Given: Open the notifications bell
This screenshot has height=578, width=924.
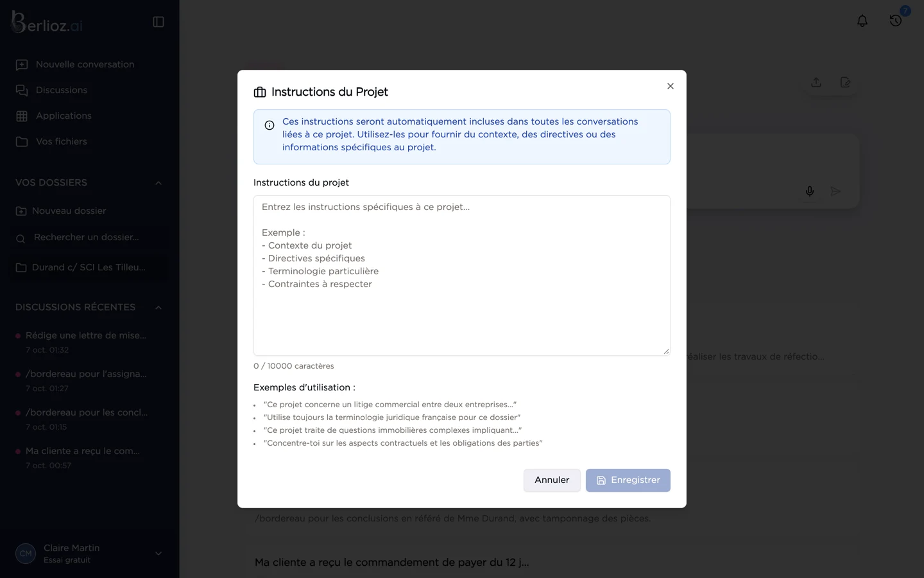Looking at the screenshot, I should click(862, 21).
